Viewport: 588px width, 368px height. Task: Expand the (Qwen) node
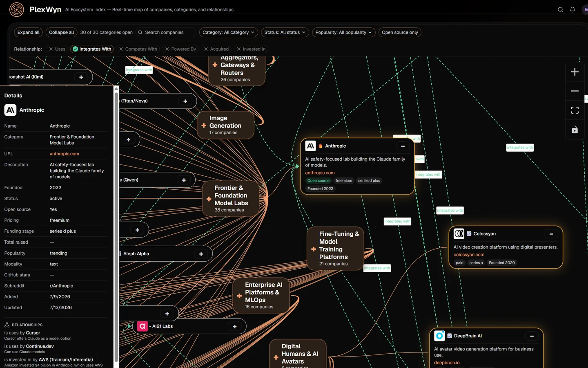(x=184, y=180)
